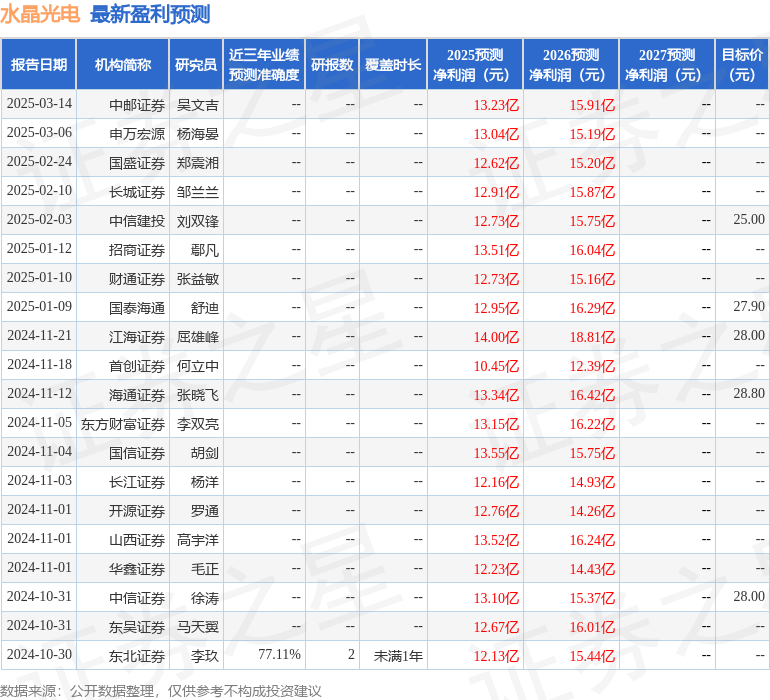Click the 15.91亿 profit value
The height and width of the screenshot is (700, 770).
click(592, 105)
